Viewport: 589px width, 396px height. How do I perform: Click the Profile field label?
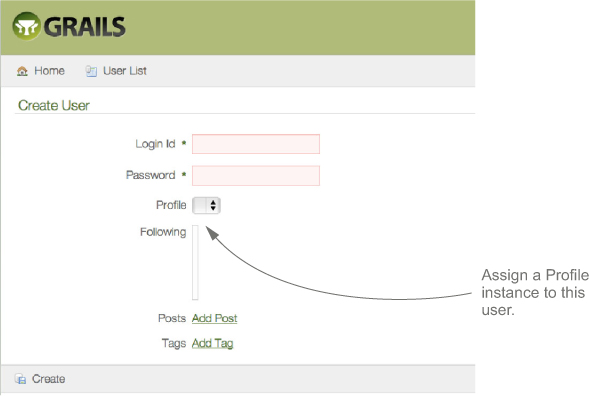[171, 205]
